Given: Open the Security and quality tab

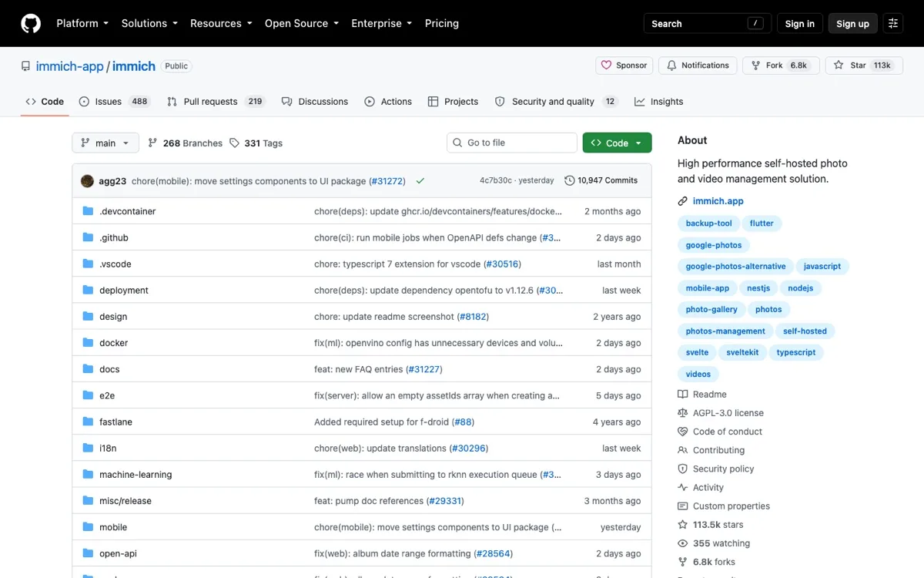Looking at the screenshot, I should pos(557,102).
